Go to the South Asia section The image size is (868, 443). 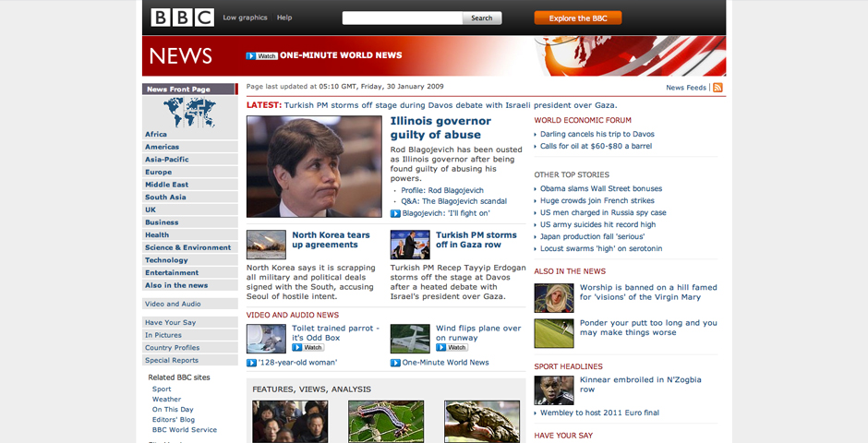190,198
